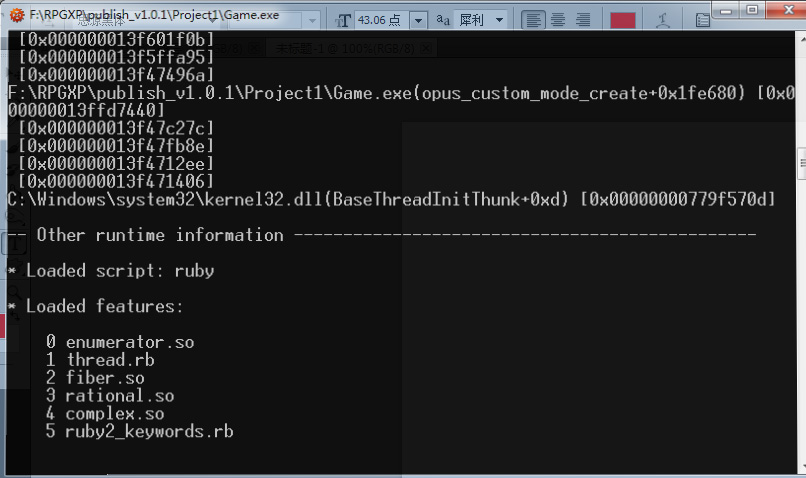Screen dimensions: 806x478
Task: Open the anti-aliasing dropdown showing 犀利
Action: (x=481, y=20)
